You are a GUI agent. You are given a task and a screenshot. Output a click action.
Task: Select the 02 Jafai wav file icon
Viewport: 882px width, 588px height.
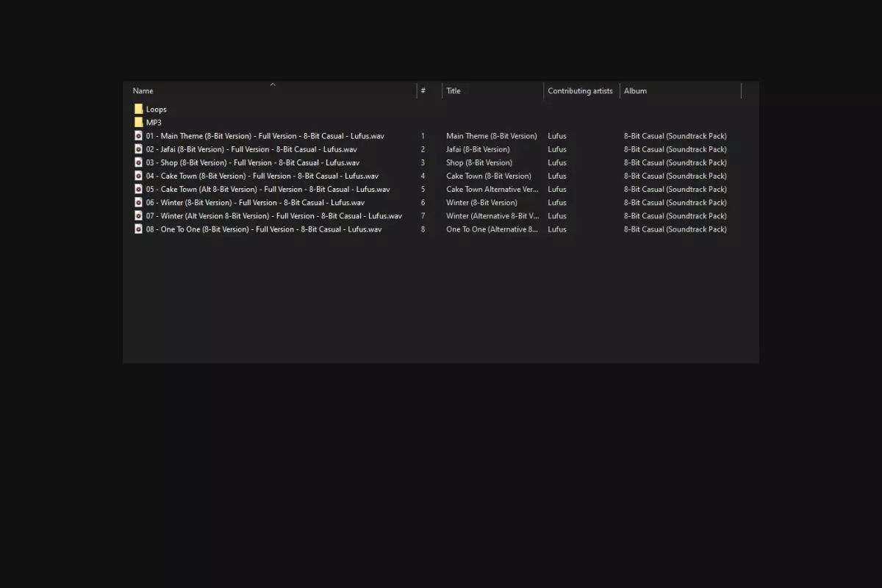[x=138, y=148]
